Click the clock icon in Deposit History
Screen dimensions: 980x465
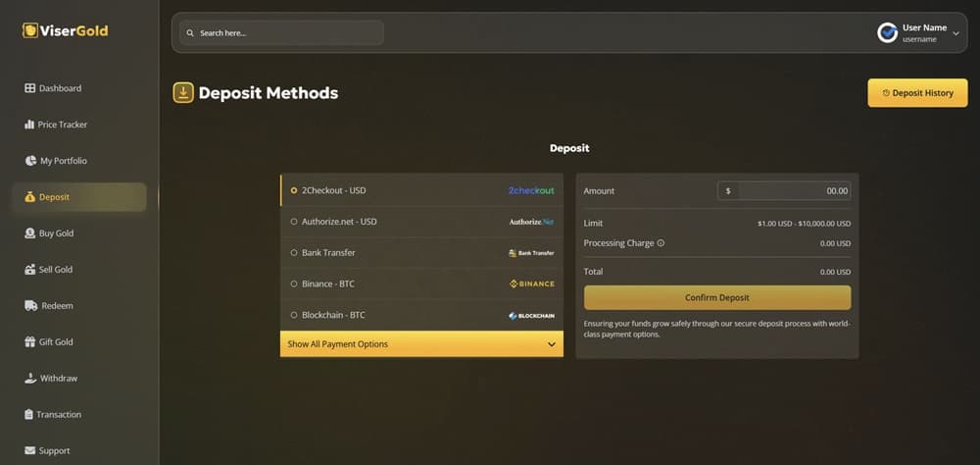click(x=886, y=93)
